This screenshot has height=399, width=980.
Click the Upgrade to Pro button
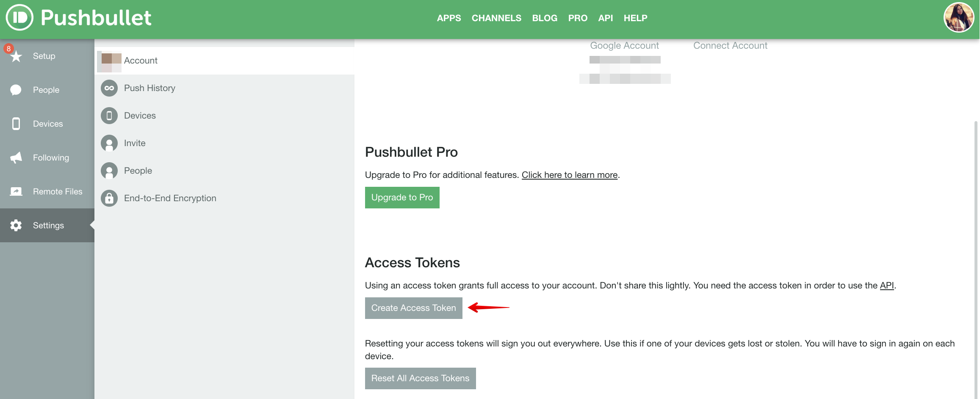coord(402,197)
